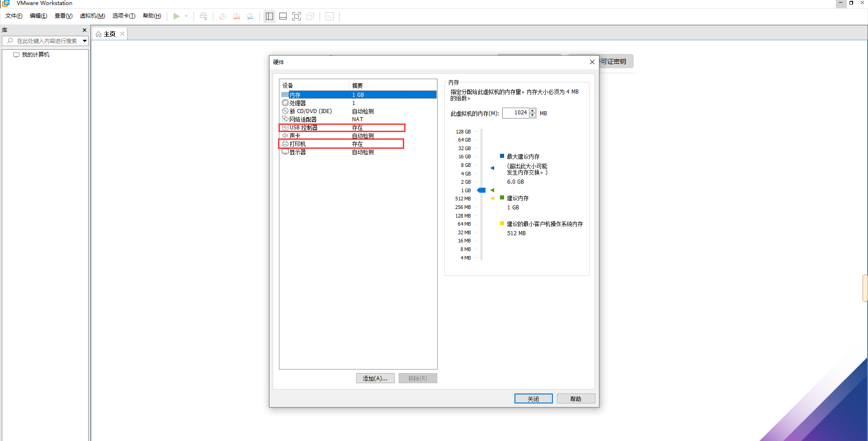
Task: Select the 网络适配器 network adapter icon
Action: click(285, 119)
